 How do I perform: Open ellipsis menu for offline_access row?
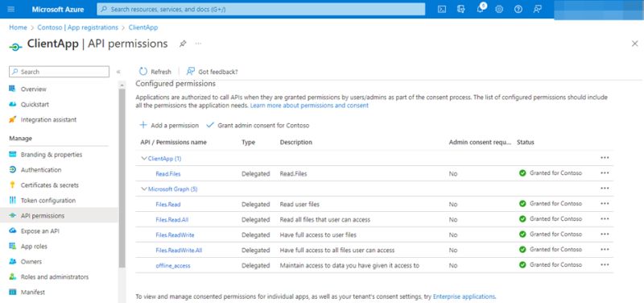click(x=605, y=265)
